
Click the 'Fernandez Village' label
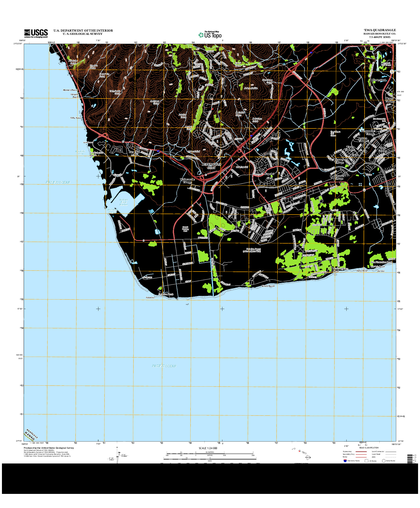(368, 132)
